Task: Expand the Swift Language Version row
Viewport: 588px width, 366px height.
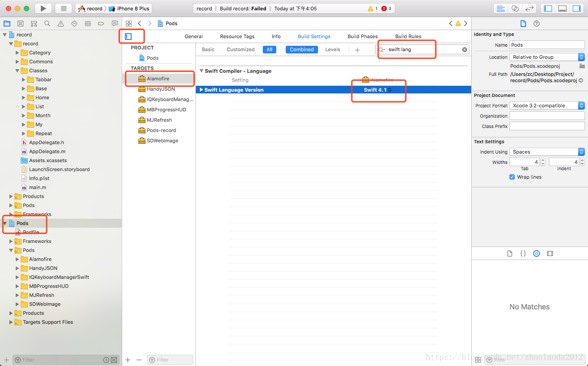Action: (202, 90)
